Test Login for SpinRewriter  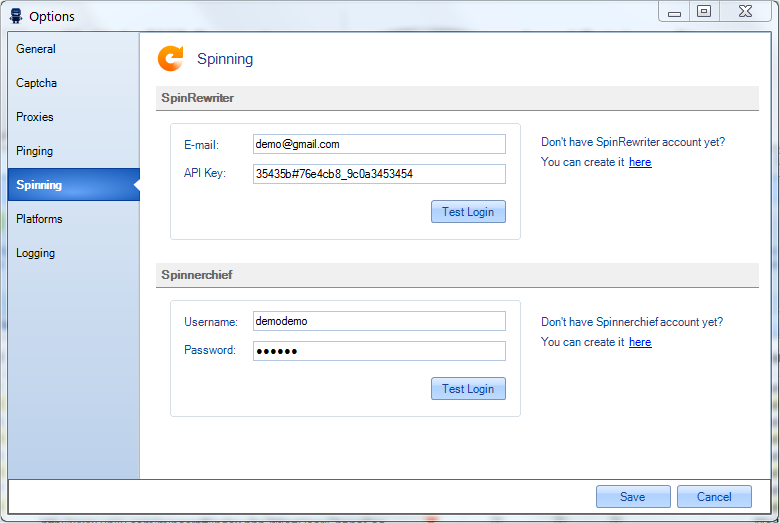(468, 211)
